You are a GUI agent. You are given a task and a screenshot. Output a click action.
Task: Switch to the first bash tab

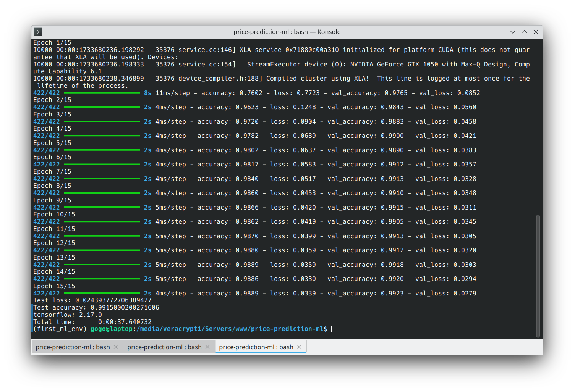coord(73,347)
